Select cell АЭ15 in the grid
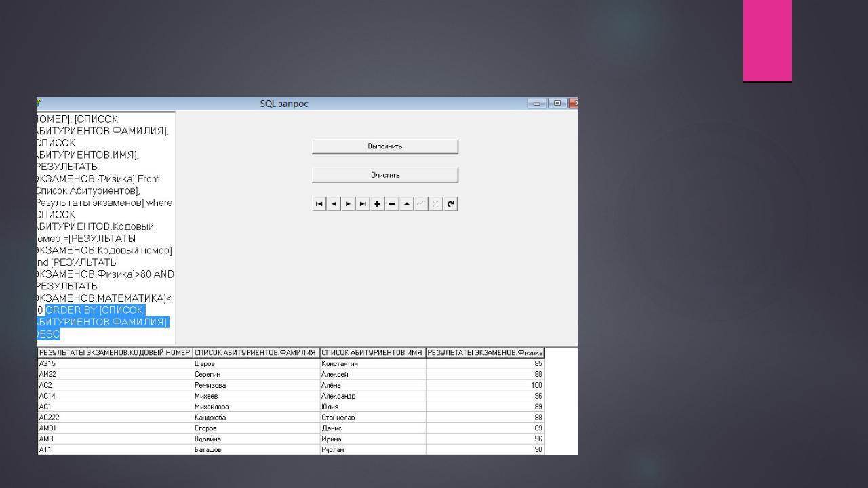The width and height of the screenshot is (868, 488). [115, 363]
